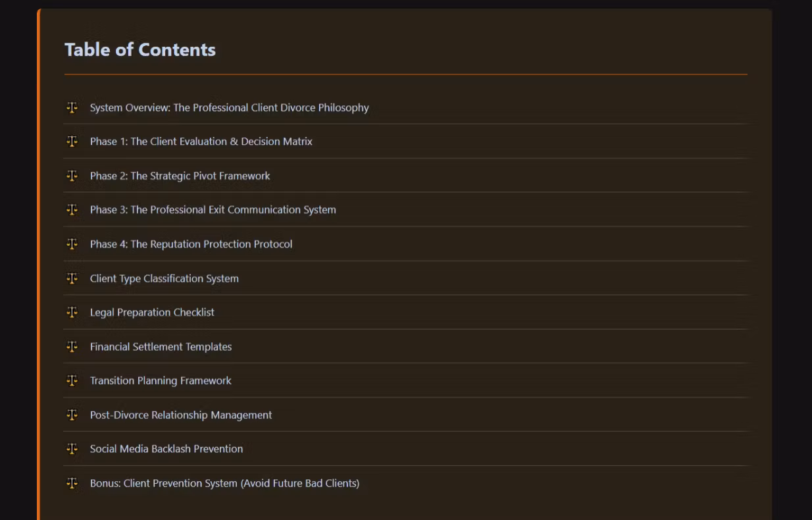Click scales icon next to Phase 3 entry
The width and height of the screenshot is (812, 520).
tap(72, 210)
